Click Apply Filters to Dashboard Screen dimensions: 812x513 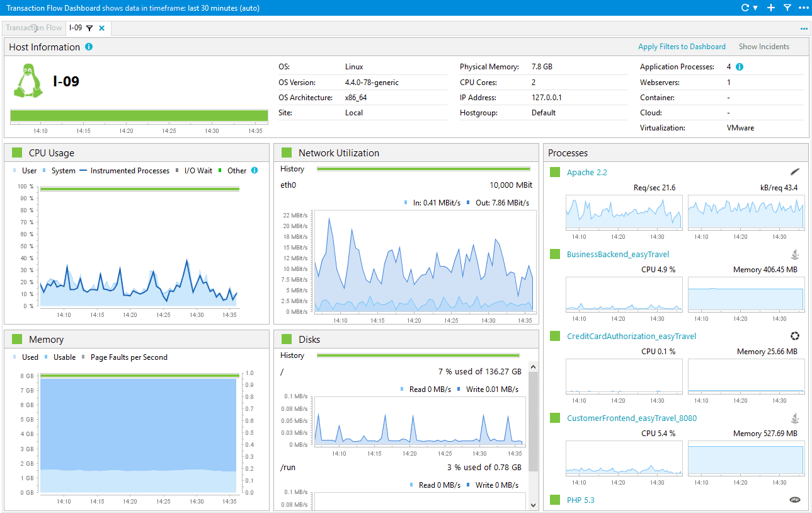(x=682, y=47)
